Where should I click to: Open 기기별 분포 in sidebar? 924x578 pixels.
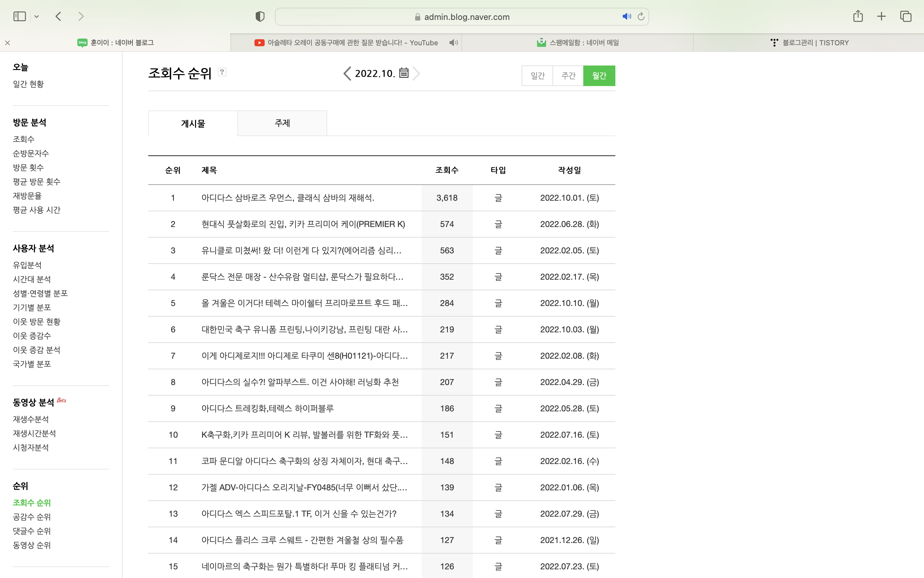tap(32, 307)
